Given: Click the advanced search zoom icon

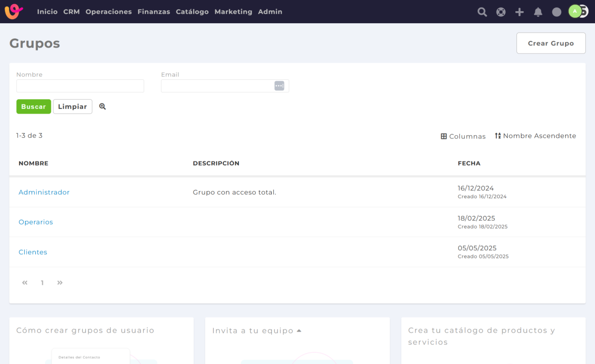Looking at the screenshot, I should (102, 106).
